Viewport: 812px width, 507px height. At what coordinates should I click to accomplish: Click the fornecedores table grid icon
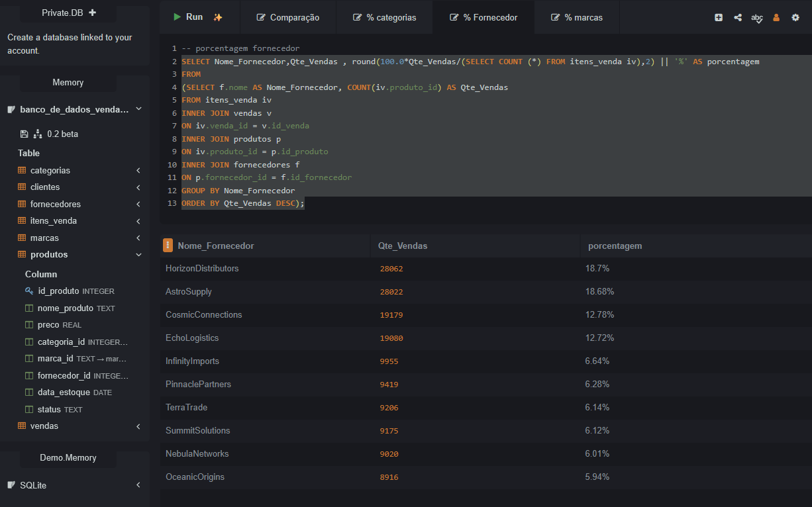coord(22,205)
